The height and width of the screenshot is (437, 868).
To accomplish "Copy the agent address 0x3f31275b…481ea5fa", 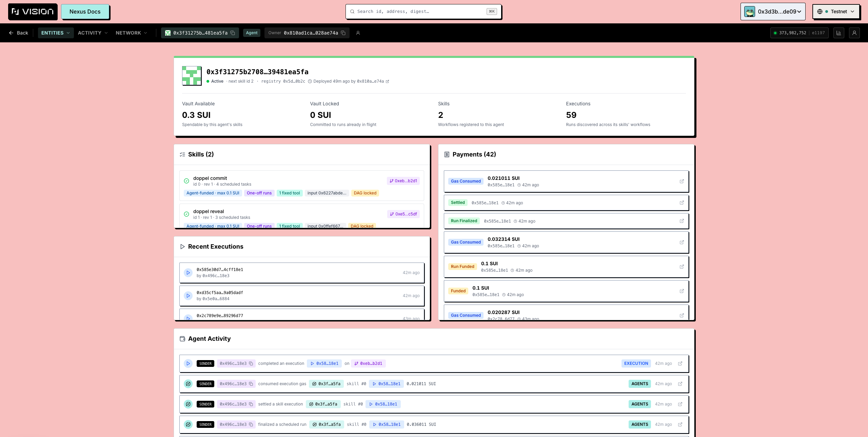I will (x=233, y=33).
